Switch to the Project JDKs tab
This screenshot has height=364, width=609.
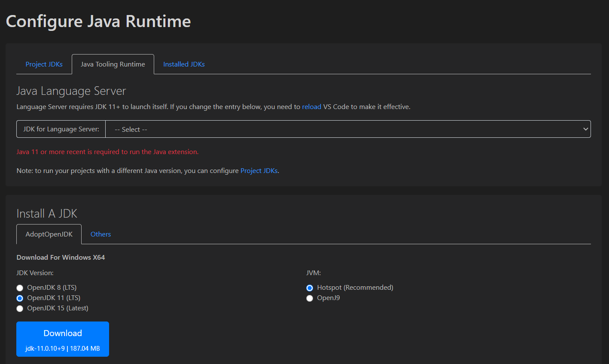tap(44, 64)
